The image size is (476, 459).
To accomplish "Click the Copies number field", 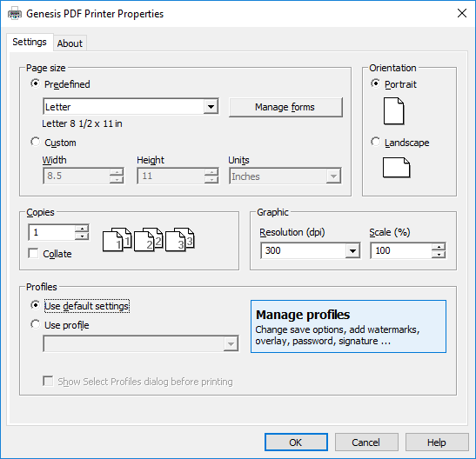I will (51, 232).
